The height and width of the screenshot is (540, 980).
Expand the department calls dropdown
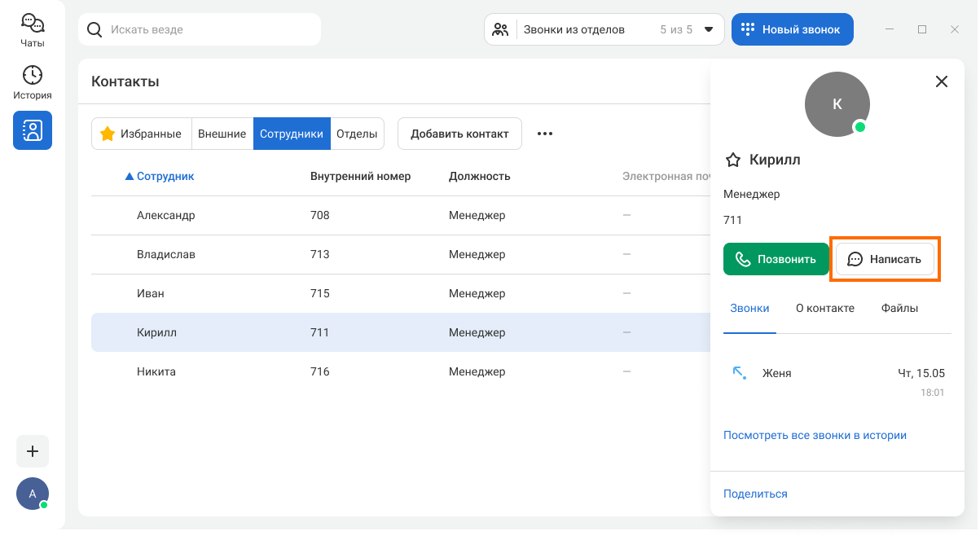(708, 29)
